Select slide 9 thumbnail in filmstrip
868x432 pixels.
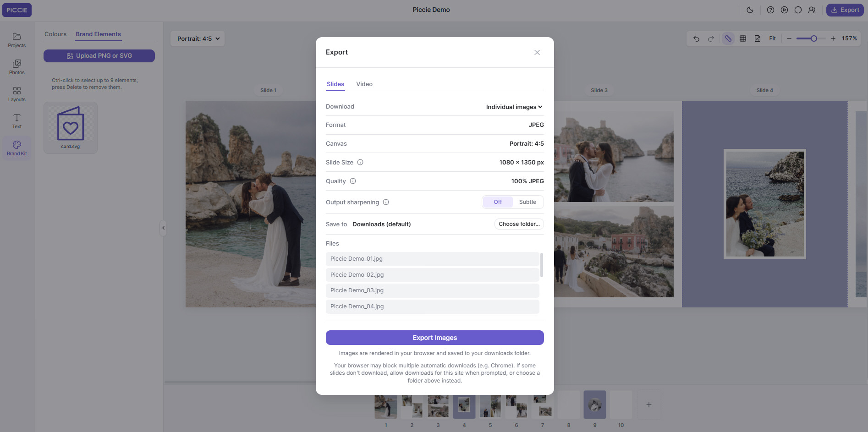coord(595,405)
